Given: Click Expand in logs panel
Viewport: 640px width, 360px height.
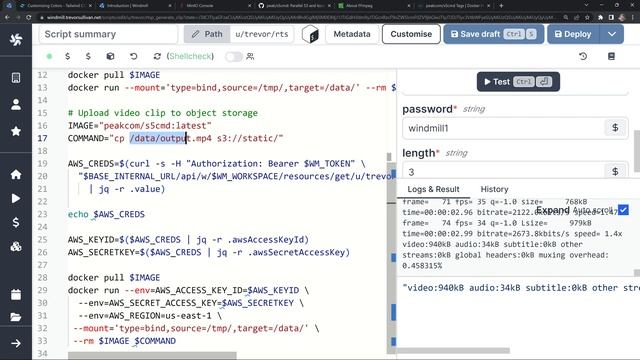Looking at the screenshot, I should [x=552, y=210].
